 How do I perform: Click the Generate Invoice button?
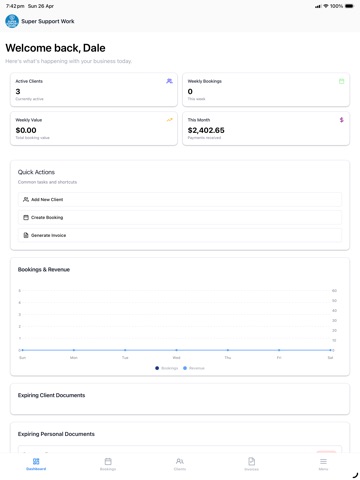(x=180, y=235)
